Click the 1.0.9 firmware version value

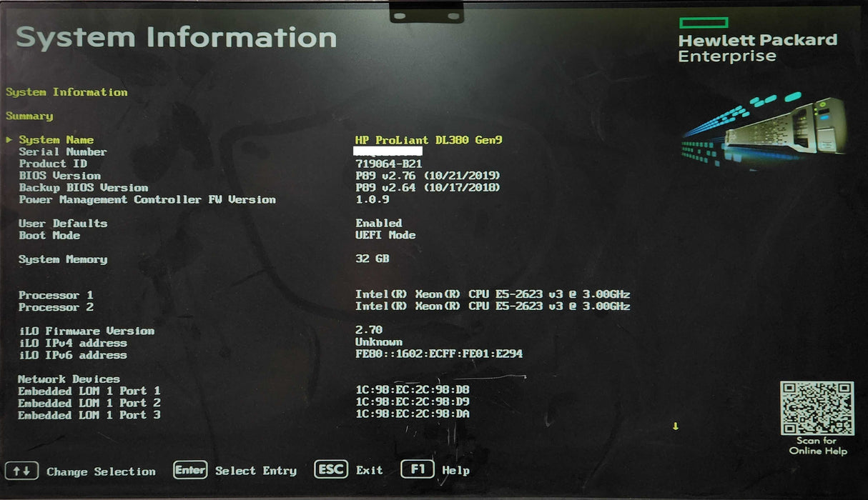tap(373, 200)
